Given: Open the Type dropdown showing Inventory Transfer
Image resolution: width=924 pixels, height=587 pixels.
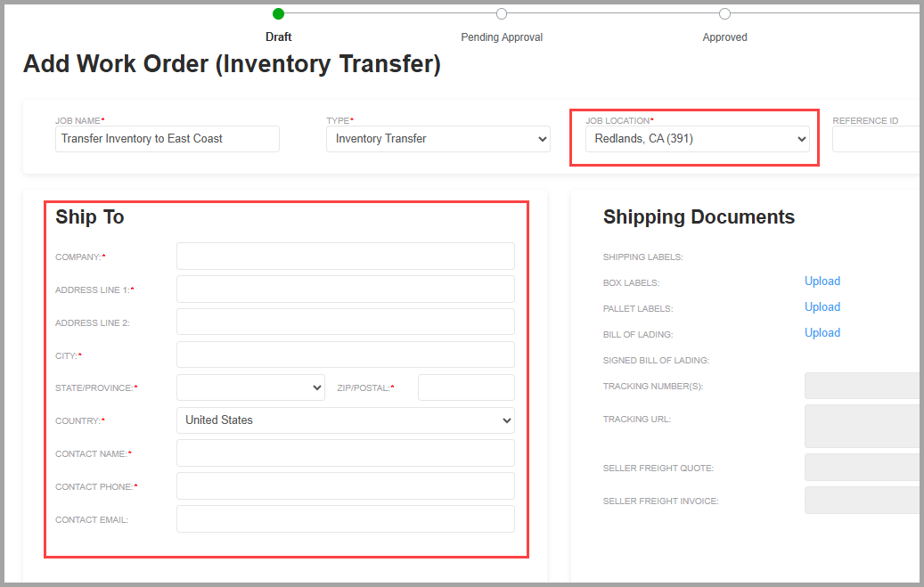Looking at the screenshot, I should 437,139.
